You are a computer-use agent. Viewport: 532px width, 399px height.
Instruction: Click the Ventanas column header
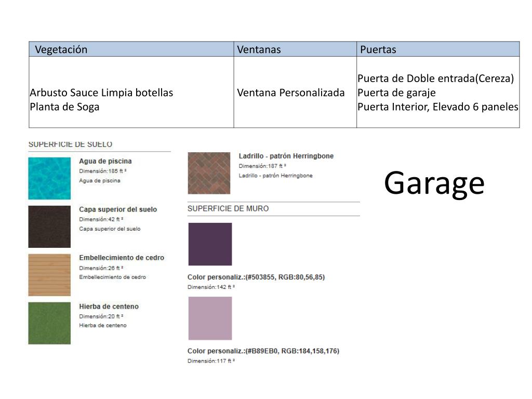pos(295,49)
